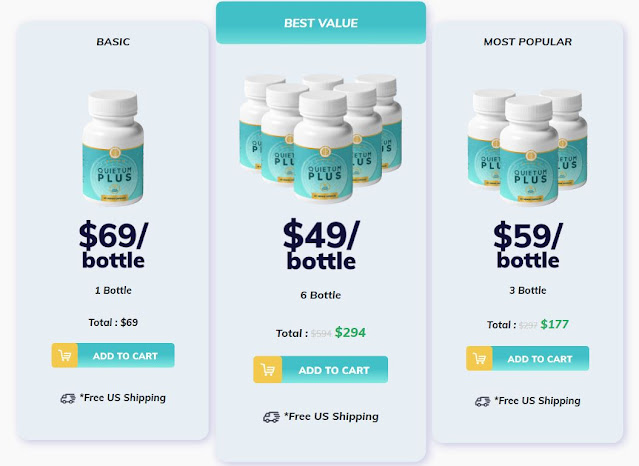Click the delivery truck icon under 6 Bottle plan
Image resolution: width=639 pixels, height=466 pixels.
click(271, 417)
